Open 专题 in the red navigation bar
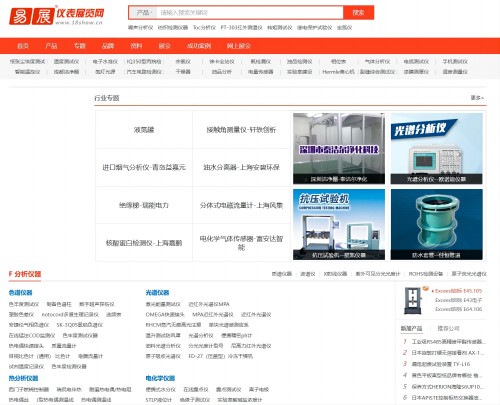 80,46
